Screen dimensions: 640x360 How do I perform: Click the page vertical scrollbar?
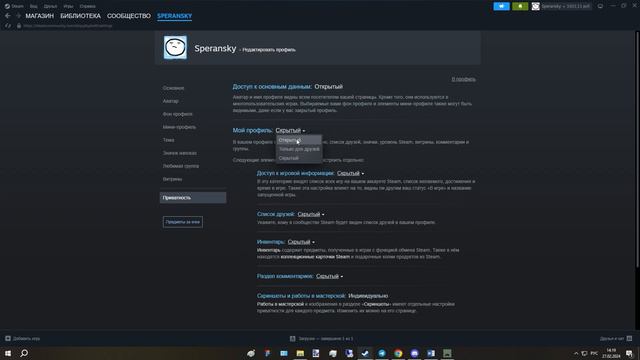pos(637,149)
